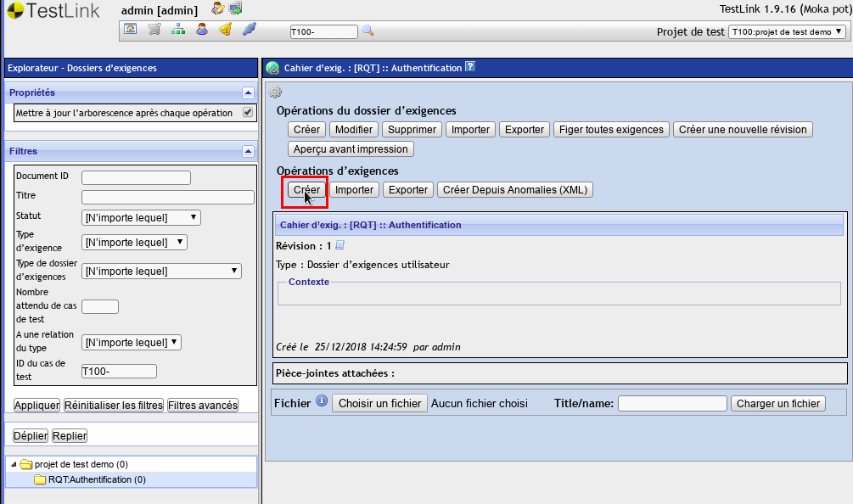Click the requirements icon in the toolbar
Image resolution: width=853 pixels, height=504 pixels.
(247, 30)
